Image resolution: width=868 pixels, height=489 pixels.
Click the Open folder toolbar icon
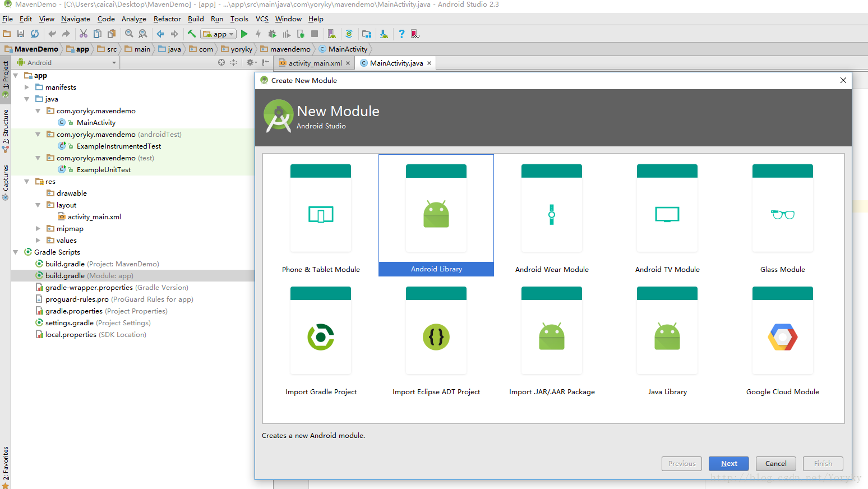click(7, 34)
